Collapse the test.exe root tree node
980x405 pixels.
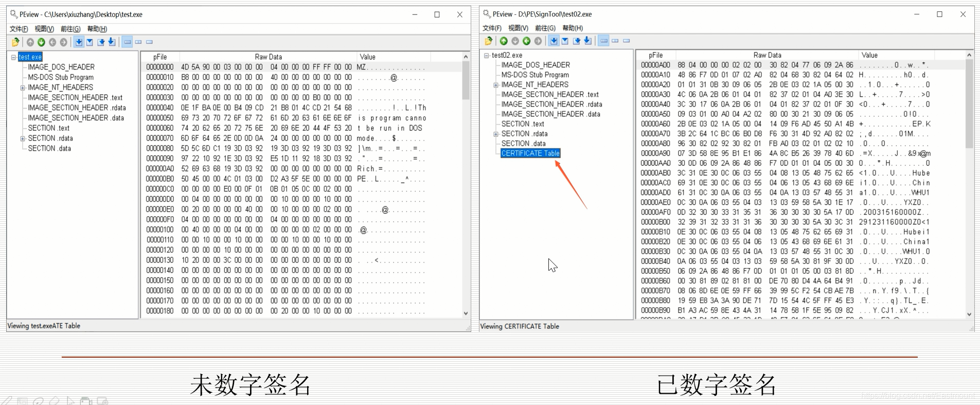pyautogui.click(x=13, y=57)
